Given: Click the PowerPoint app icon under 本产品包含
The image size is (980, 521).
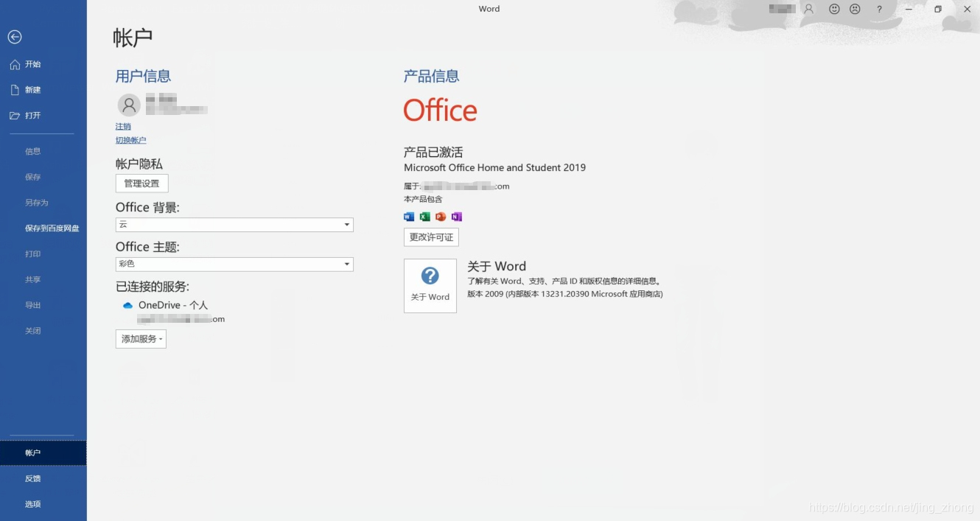Looking at the screenshot, I should 441,217.
